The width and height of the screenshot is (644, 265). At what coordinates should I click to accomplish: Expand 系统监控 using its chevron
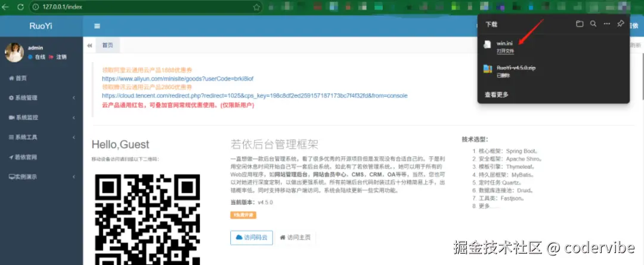[74, 118]
